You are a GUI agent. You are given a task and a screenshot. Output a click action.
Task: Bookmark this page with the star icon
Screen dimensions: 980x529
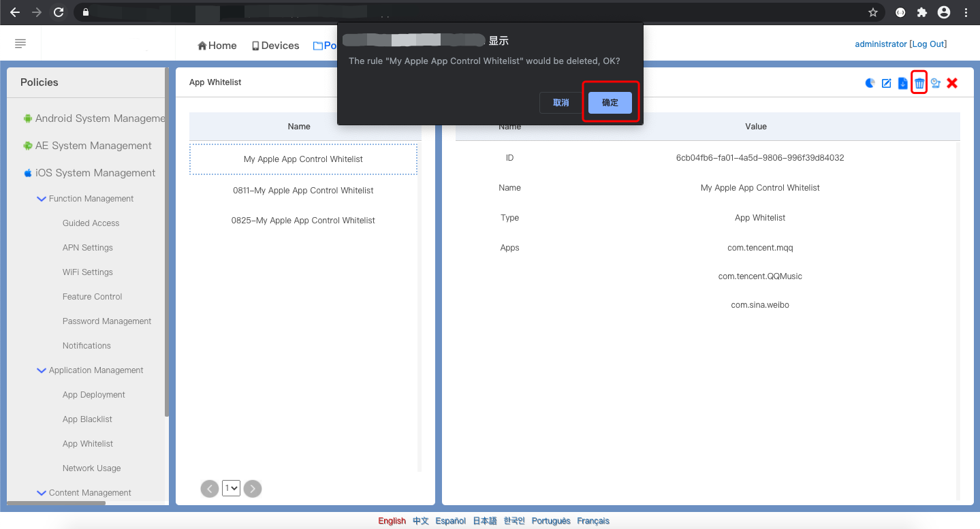(x=873, y=12)
